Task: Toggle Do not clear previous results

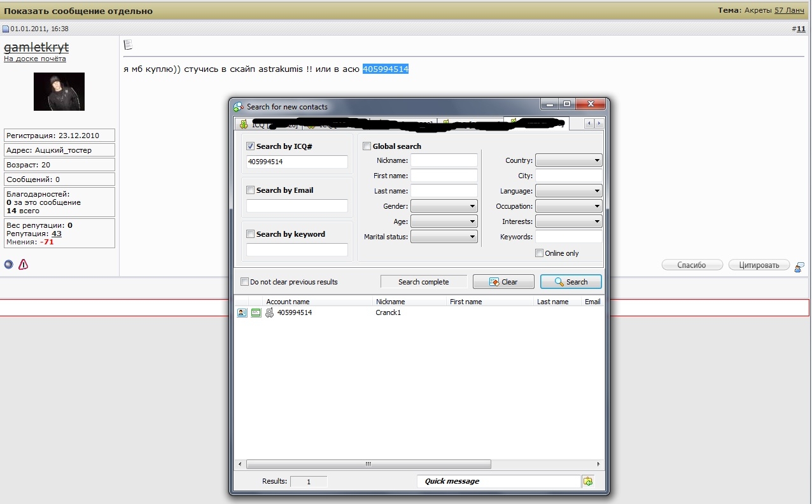Action: tap(245, 282)
